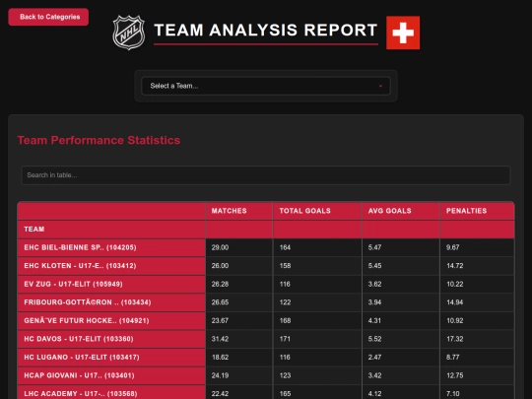This screenshot has width=532, height=399.
Task: Click matches value 18.62 for HC Lugano
Action: [x=220, y=358]
